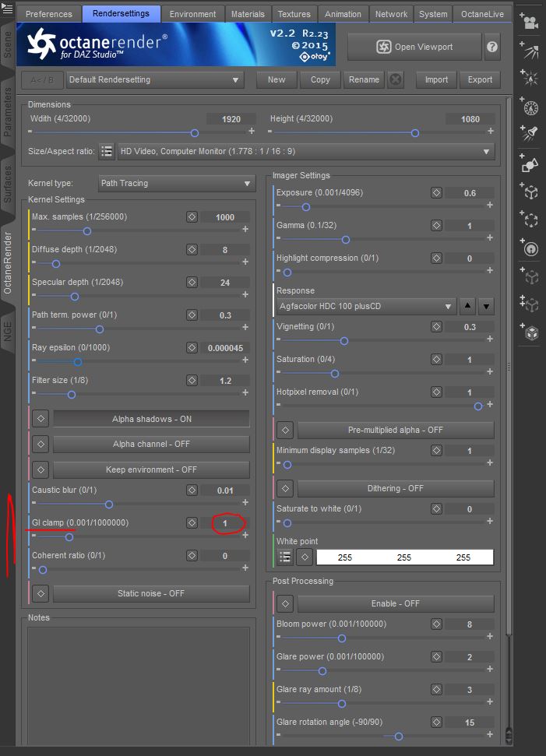The image size is (546, 756).
Task: Click the A</B compare toggle button
Action: 42,79
